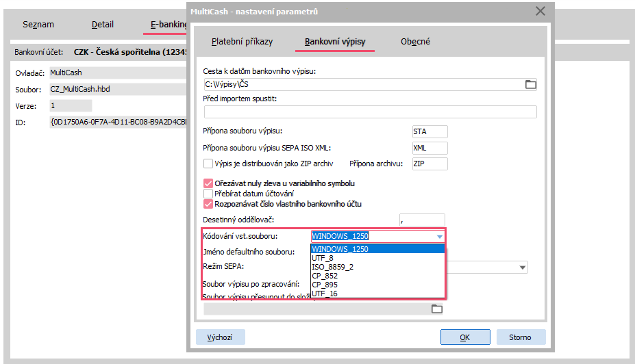
Task: Uncheck 'Ořezávat nuly zleva u variabilního symbolu'
Action: [208, 183]
